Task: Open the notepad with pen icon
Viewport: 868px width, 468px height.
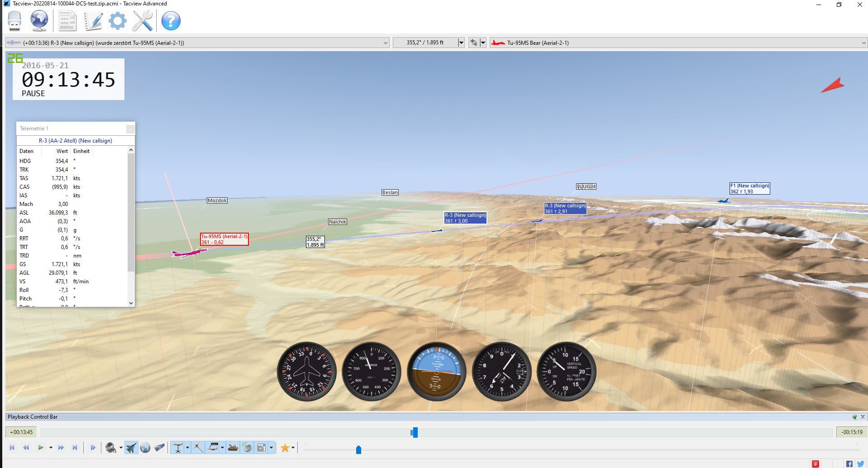Action: click(x=93, y=21)
